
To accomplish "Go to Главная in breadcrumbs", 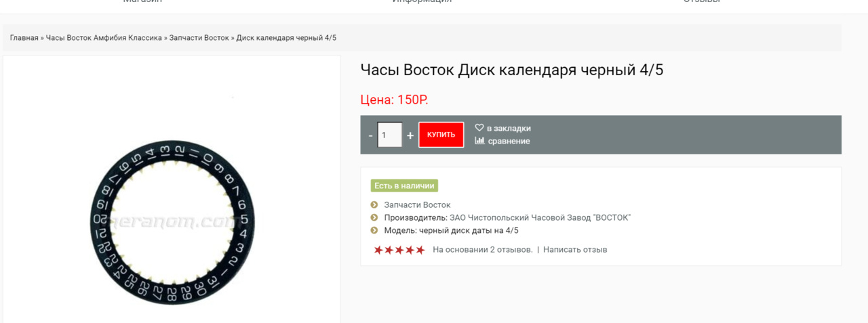I will [x=24, y=38].
